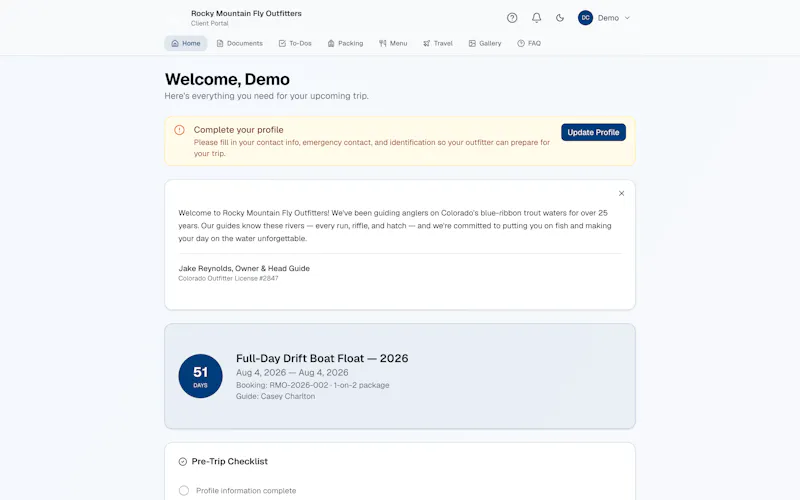Select the Aug 4, 2026 date range
Image resolution: width=800 pixels, height=500 pixels.
[292, 372]
